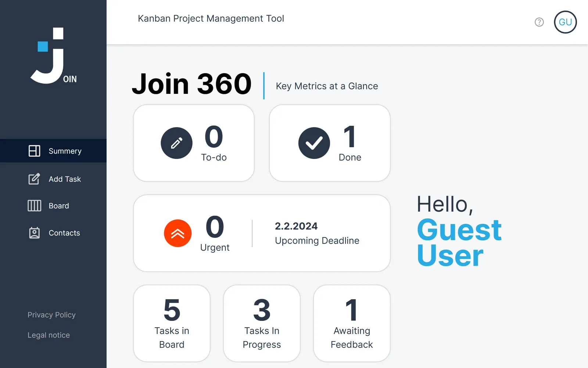The height and width of the screenshot is (368, 588).
Task: Open the Tasks in Board card
Action: [172, 323]
